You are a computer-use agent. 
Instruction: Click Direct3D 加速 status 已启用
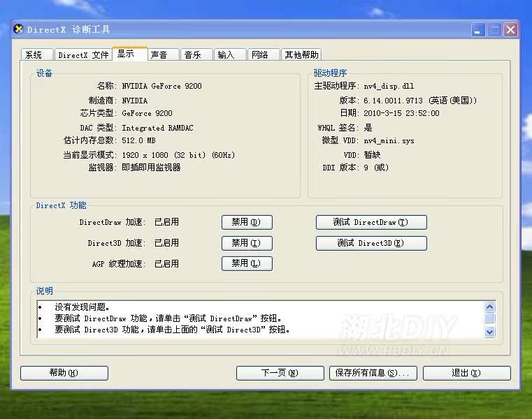166,243
